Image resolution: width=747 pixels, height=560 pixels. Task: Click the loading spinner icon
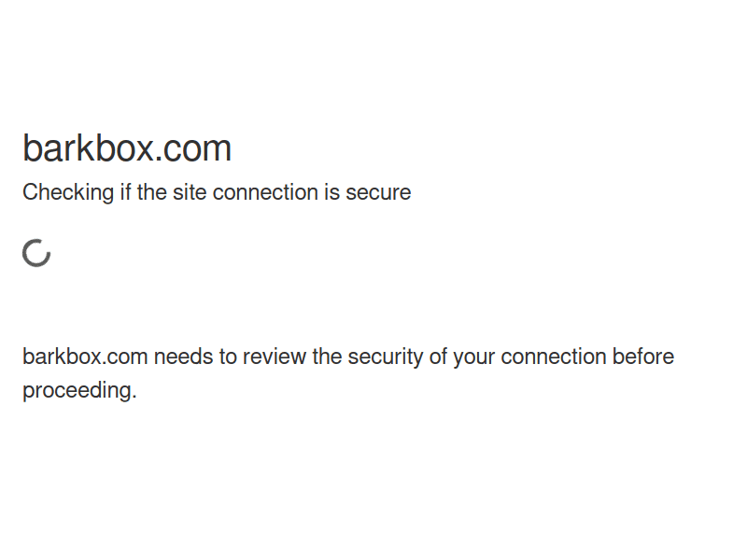pos(36,253)
